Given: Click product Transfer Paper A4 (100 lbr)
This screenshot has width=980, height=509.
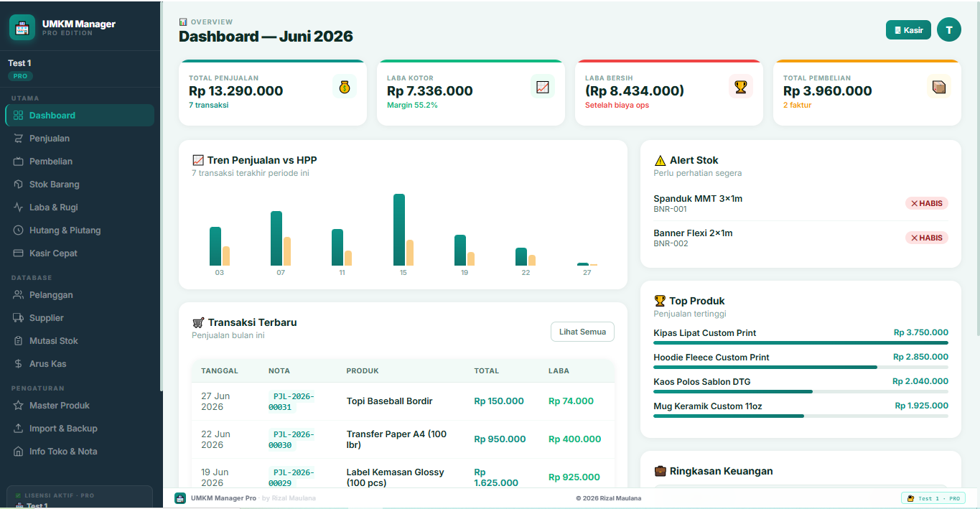Looking at the screenshot, I should (x=396, y=439).
